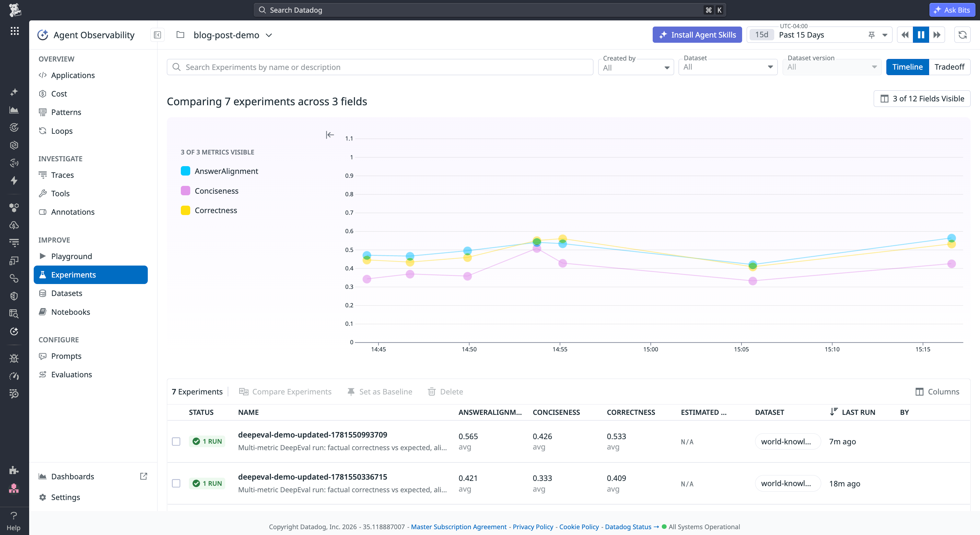Switch to the Timeline view
The image size is (980, 535).
click(907, 67)
